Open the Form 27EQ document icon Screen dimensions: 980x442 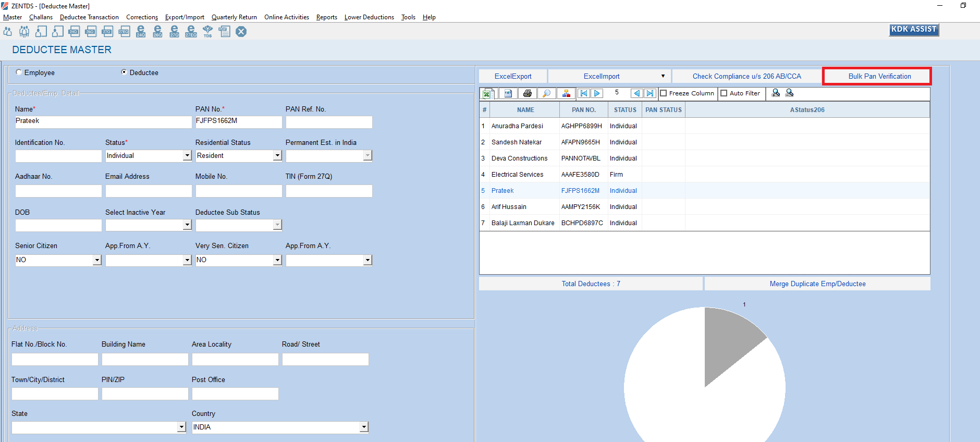click(x=124, y=31)
